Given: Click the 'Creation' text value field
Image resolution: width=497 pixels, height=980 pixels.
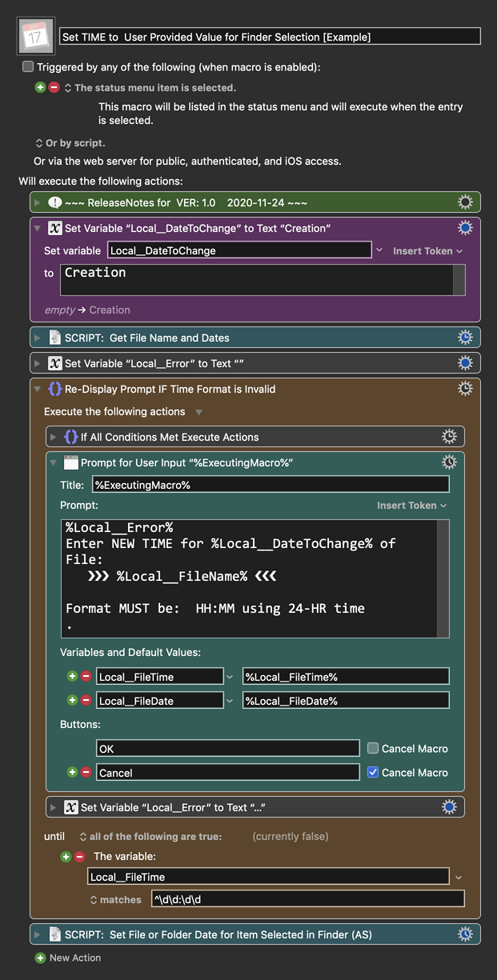Looking at the screenshot, I should pyautogui.click(x=257, y=280).
